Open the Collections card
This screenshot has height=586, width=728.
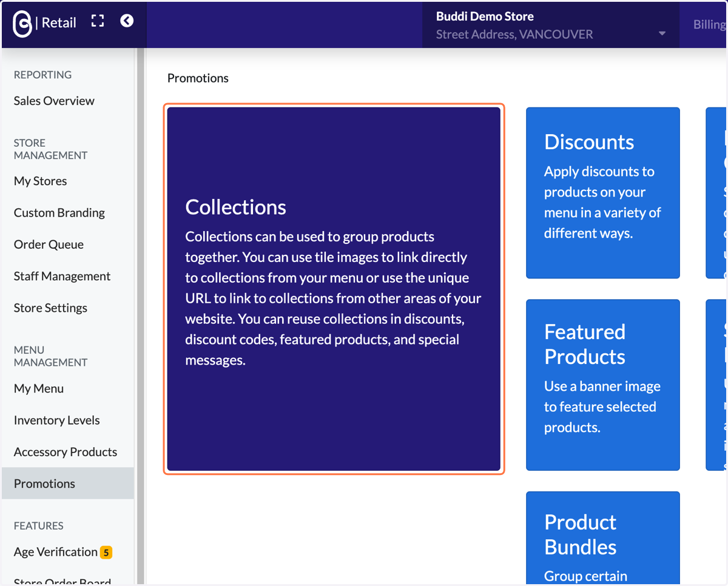pos(334,289)
